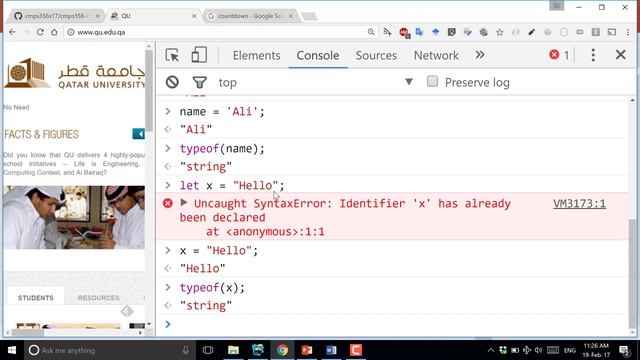Click the red error count indicator
This screenshot has width=640, height=360.
tap(559, 55)
